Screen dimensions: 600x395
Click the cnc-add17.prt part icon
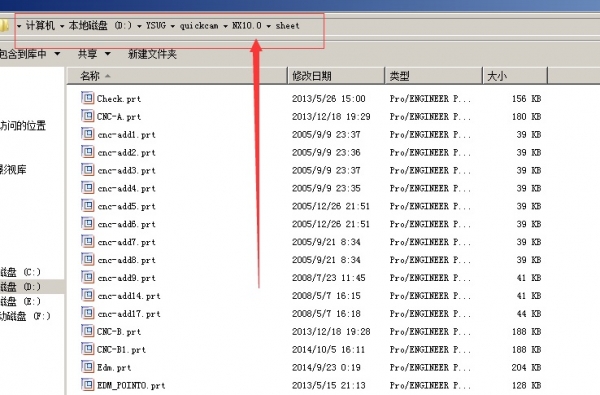pos(88,313)
